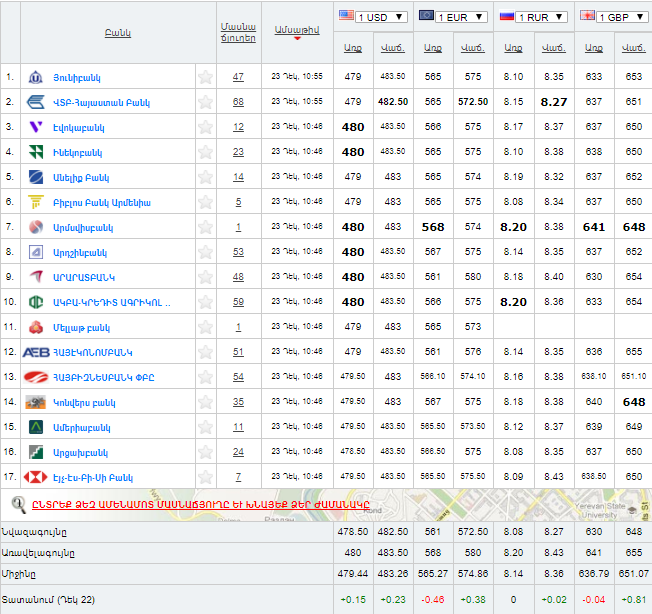The image size is (652, 614).
Task: Sort by RUR Վաճ. column header
Action: (553, 48)
